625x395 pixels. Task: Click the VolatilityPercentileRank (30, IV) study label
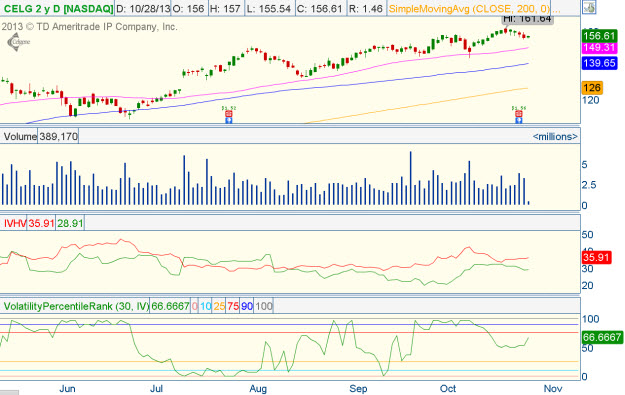76,306
